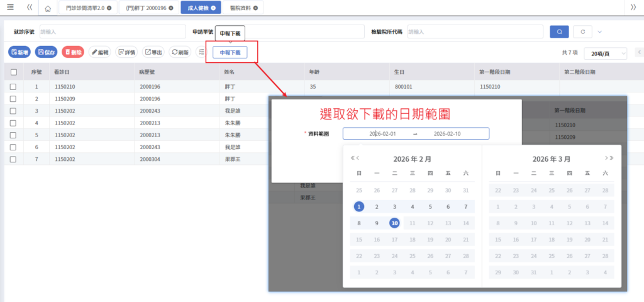
Task: Click the 申報下載 button
Action: click(x=230, y=53)
